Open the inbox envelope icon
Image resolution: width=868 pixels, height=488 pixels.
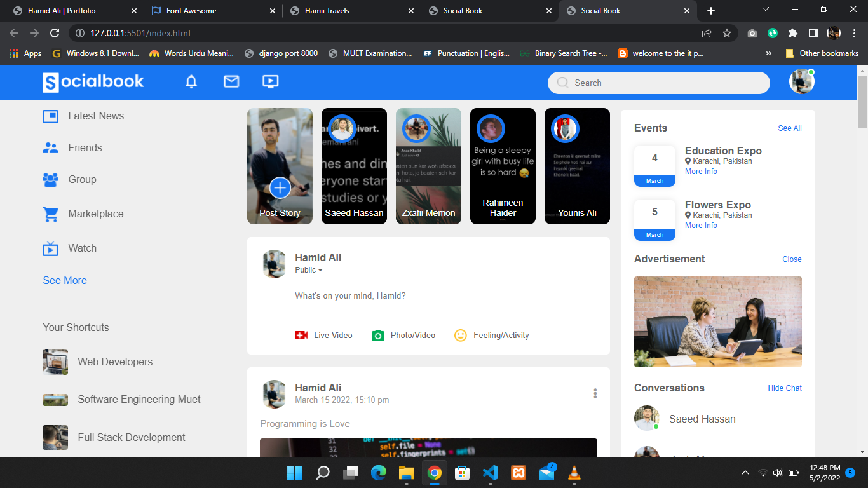231,81
